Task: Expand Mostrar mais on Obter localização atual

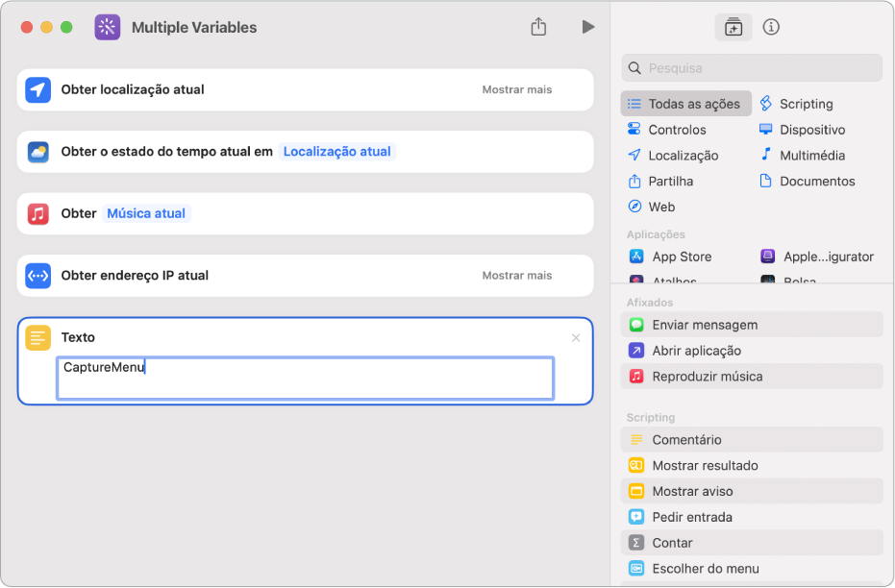Action: [517, 89]
